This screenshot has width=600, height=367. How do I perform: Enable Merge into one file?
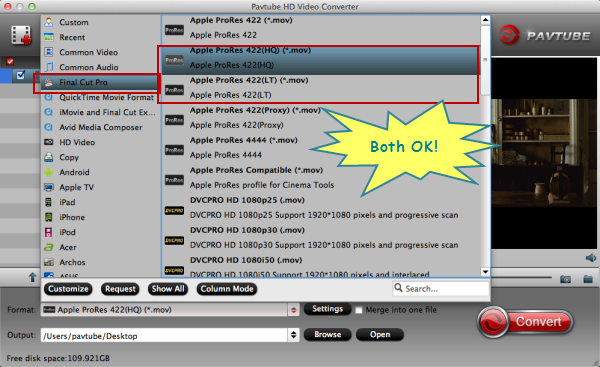click(359, 310)
